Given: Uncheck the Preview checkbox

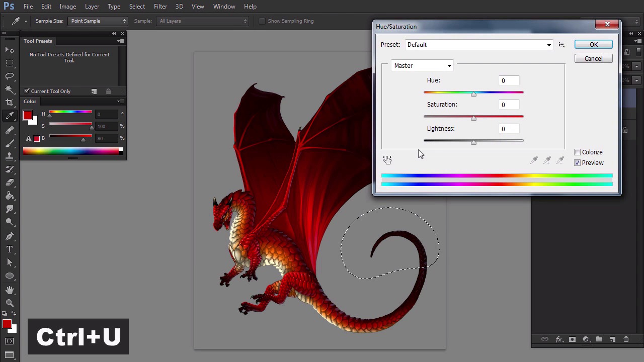Looking at the screenshot, I should point(578,163).
